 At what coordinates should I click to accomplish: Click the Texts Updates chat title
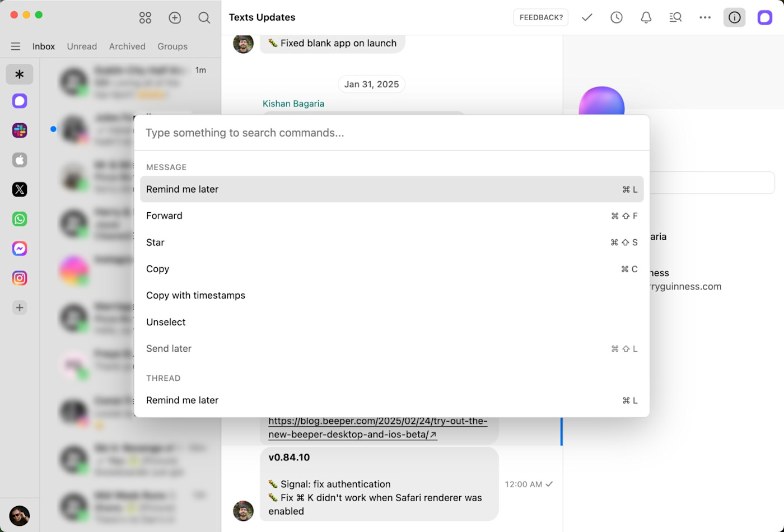point(262,17)
